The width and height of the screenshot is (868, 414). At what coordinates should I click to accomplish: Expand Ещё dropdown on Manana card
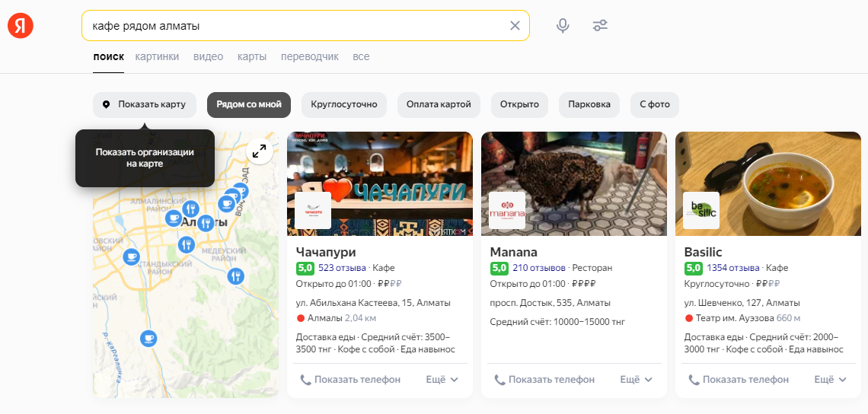coord(637,379)
